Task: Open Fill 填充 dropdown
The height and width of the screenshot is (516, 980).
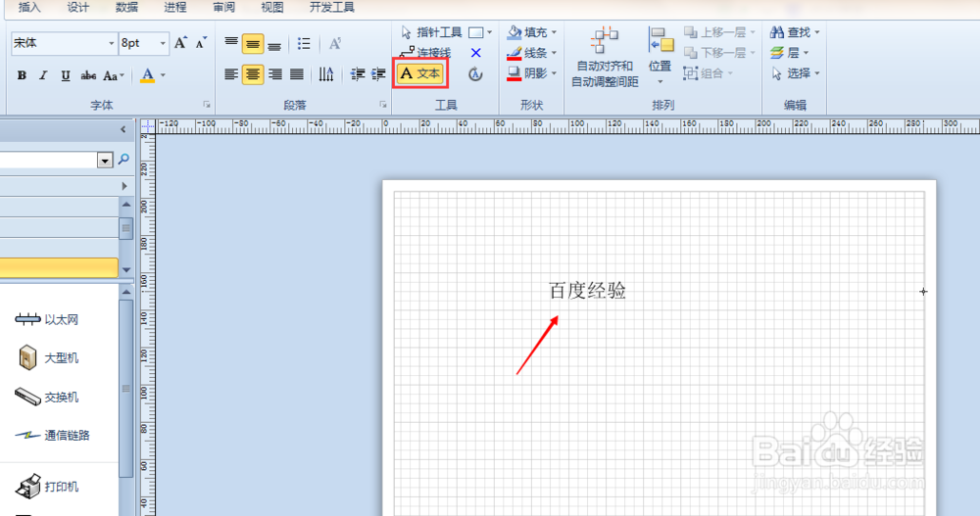Action: pyautogui.click(x=532, y=32)
